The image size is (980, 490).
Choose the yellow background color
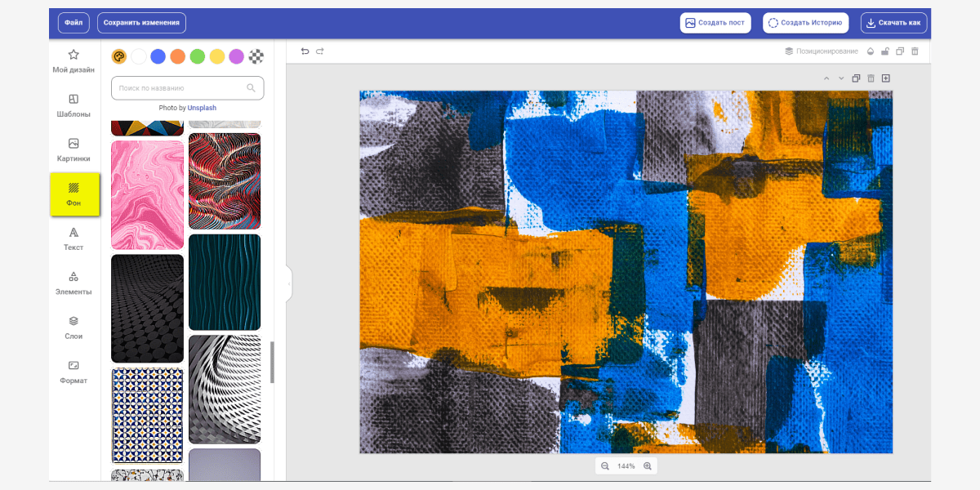tap(217, 56)
